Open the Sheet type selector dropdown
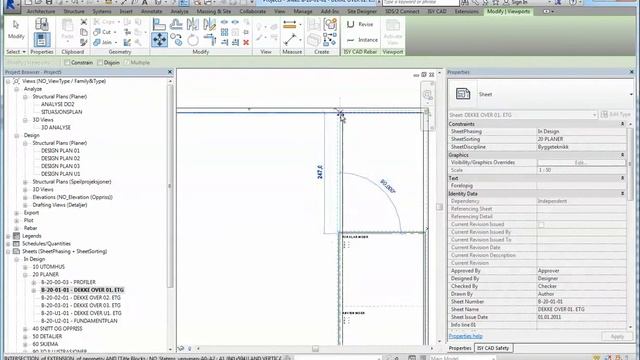This screenshot has height=360, width=640. [x=631, y=94]
